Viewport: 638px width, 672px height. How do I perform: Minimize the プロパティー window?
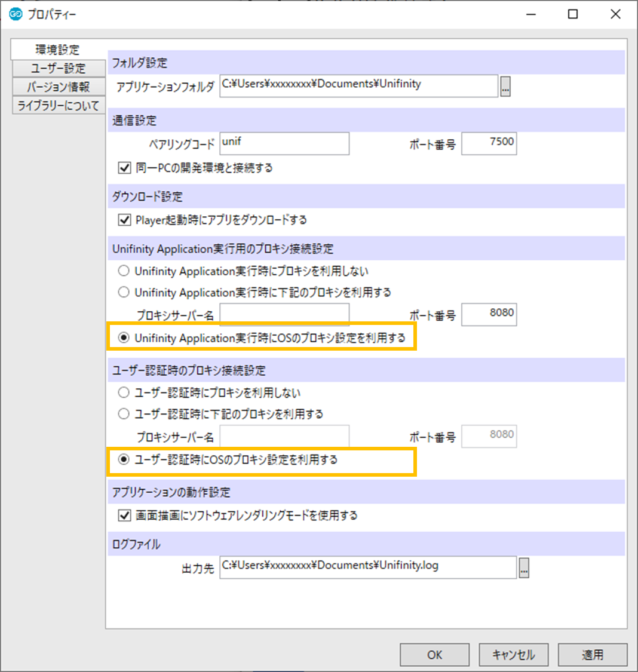pyautogui.click(x=531, y=14)
